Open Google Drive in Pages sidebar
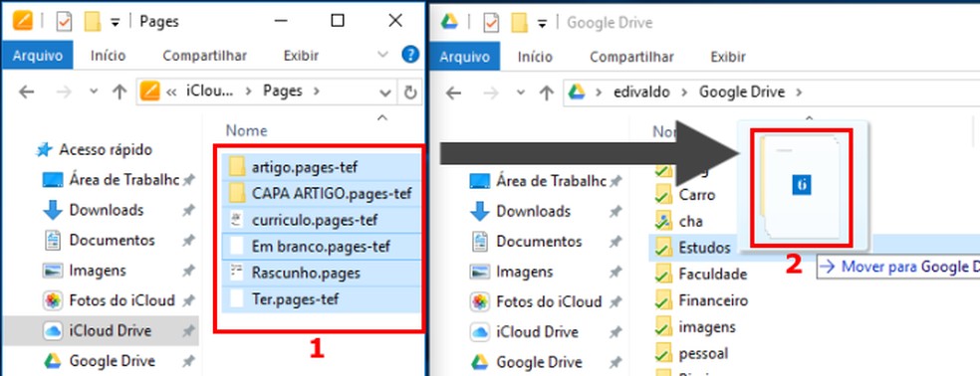The height and width of the screenshot is (376, 980). [99, 360]
